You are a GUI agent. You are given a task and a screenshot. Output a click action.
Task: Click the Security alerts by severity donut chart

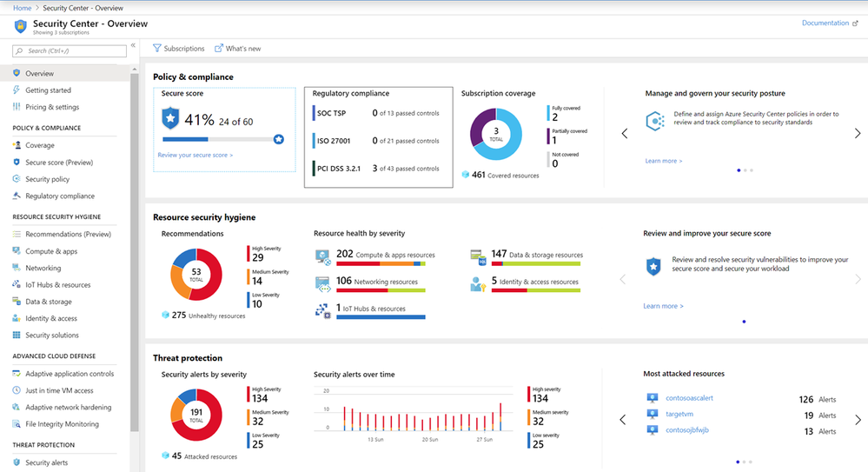(196, 415)
